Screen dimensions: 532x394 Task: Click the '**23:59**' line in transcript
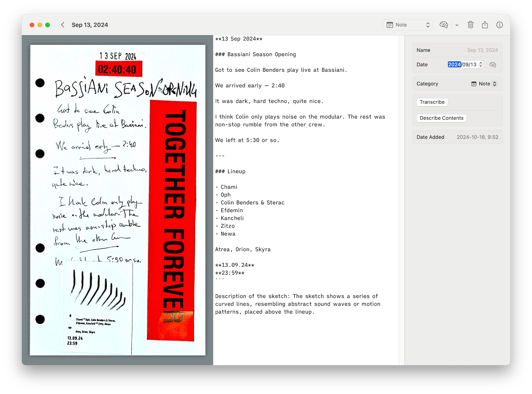coord(230,273)
